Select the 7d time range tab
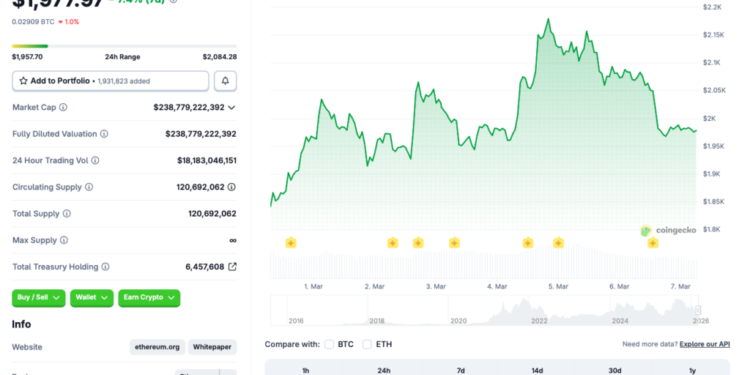Viewport: 750px width, 375px height. tap(461, 370)
